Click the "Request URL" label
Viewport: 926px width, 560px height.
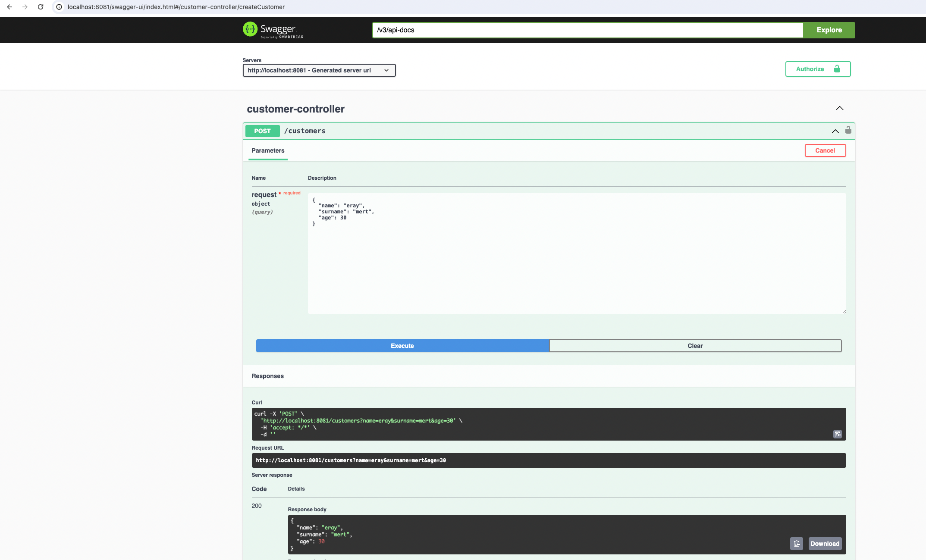coord(268,448)
